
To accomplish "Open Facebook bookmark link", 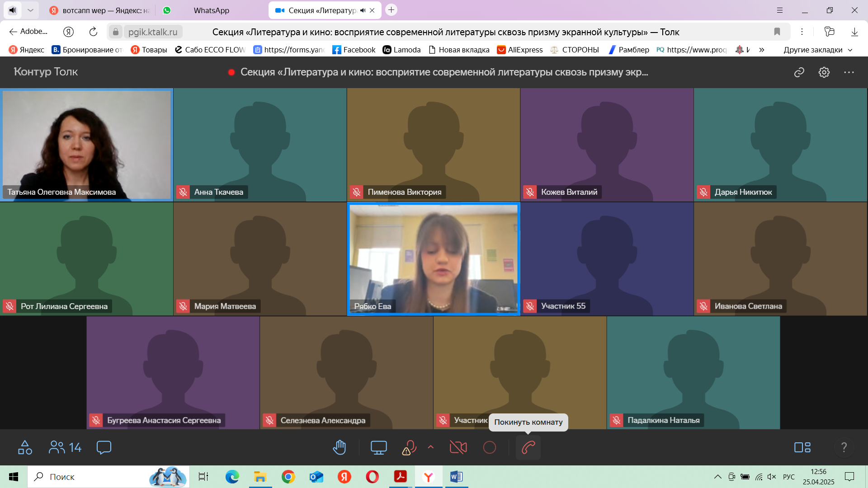I will coord(354,50).
